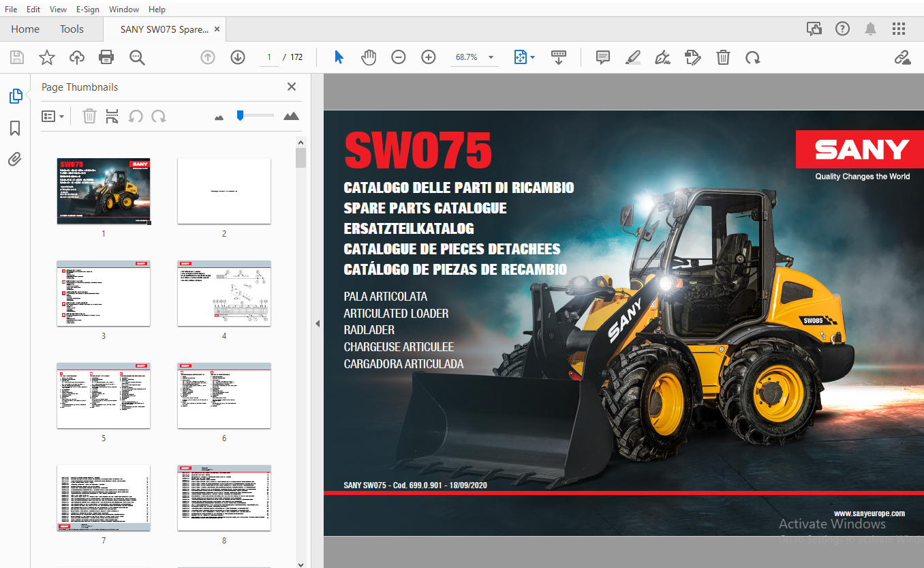The width and height of the screenshot is (924, 568).
Task: Choose the Hand pan tool
Action: (x=369, y=57)
